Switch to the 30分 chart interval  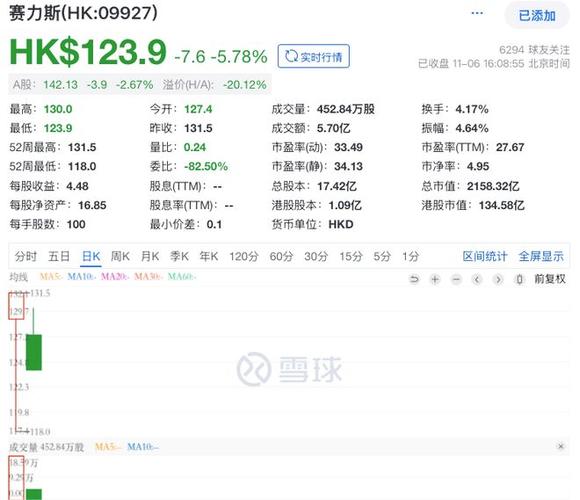(x=316, y=256)
